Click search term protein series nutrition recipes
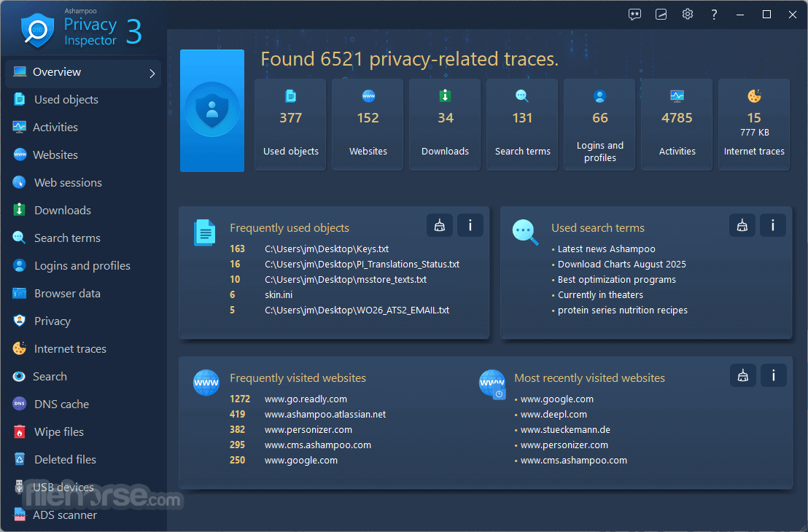The height and width of the screenshot is (532, 808). coord(623,310)
